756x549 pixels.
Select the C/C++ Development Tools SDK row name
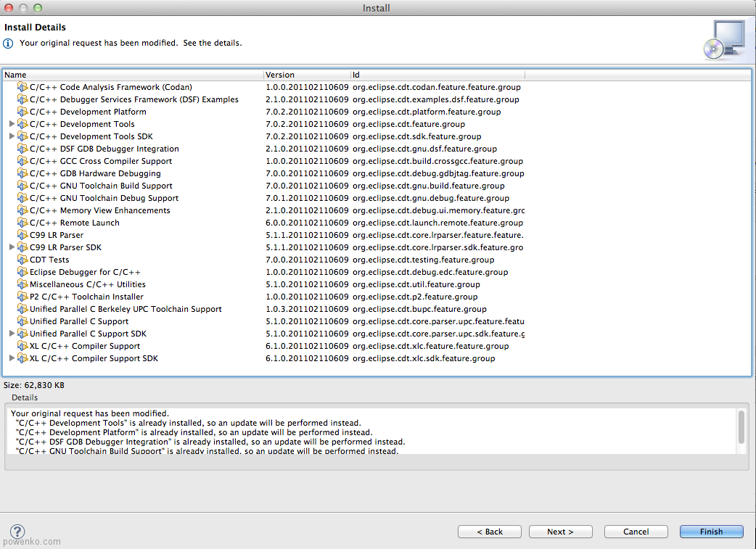[91, 136]
